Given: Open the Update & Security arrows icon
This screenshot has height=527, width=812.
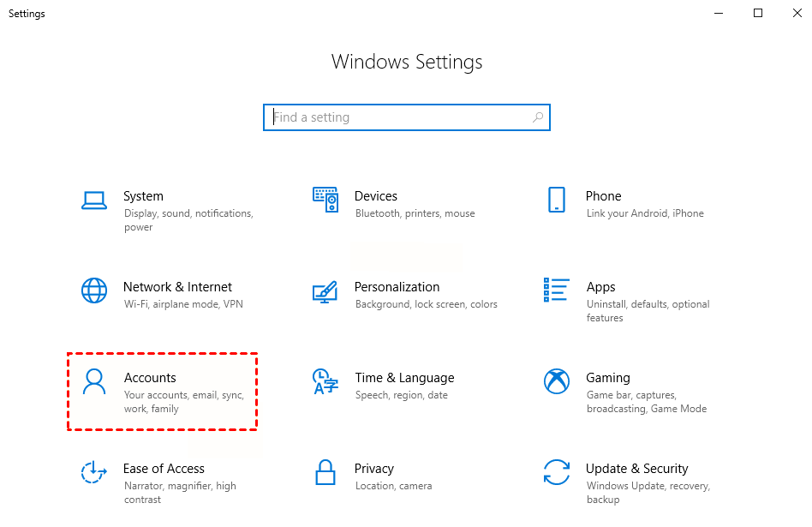Looking at the screenshot, I should pos(556,472).
